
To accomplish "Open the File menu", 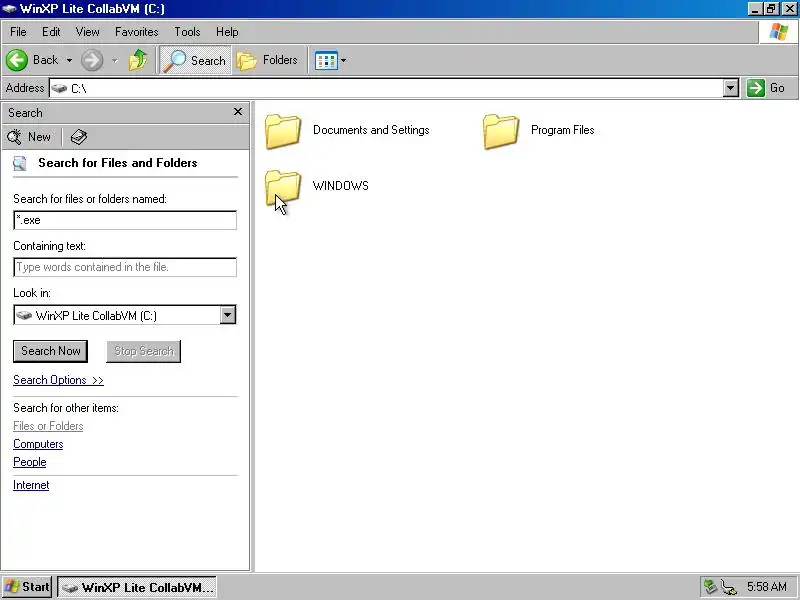I will pyautogui.click(x=18, y=32).
